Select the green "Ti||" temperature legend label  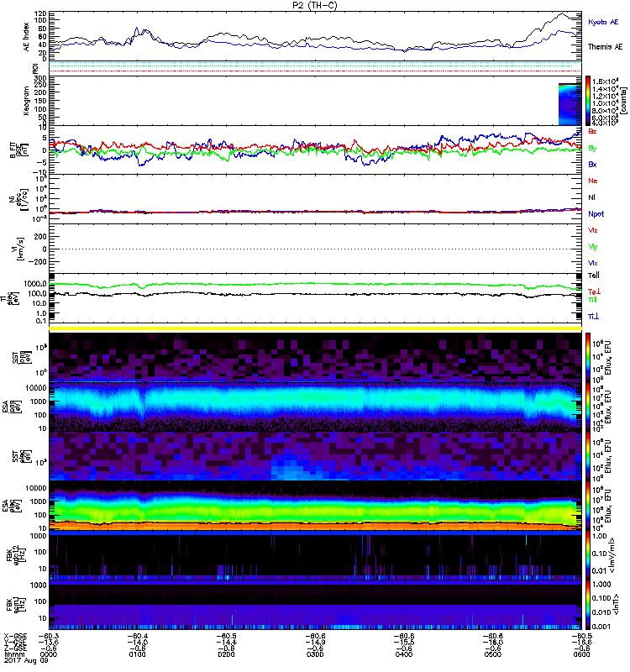click(x=592, y=300)
